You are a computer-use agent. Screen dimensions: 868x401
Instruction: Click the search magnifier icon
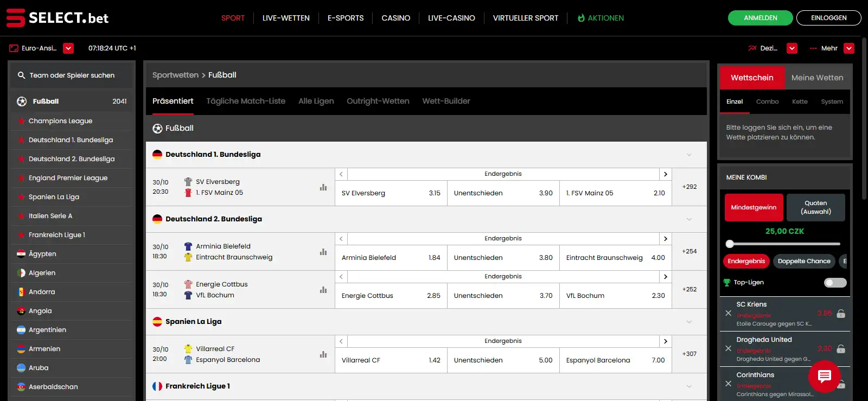point(21,75)
